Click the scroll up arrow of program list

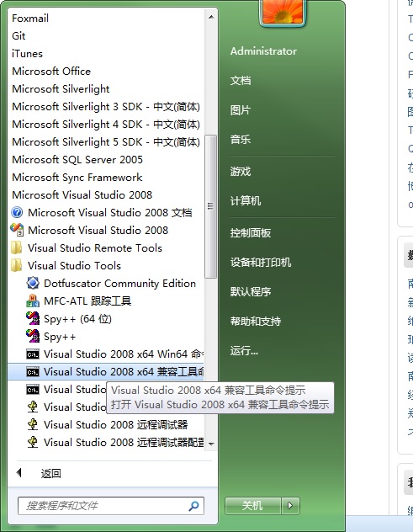click(211, 17)
